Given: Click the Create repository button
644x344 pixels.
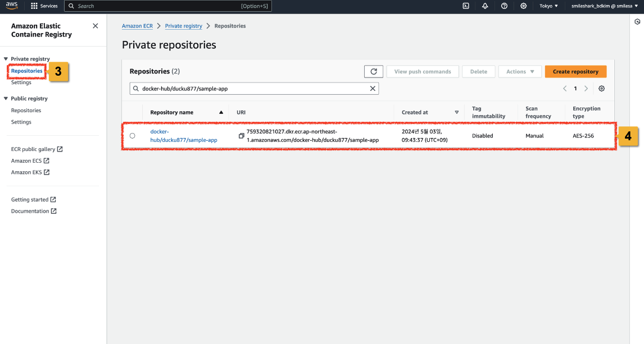Looking at the screenshot, I should click(575, 72).
